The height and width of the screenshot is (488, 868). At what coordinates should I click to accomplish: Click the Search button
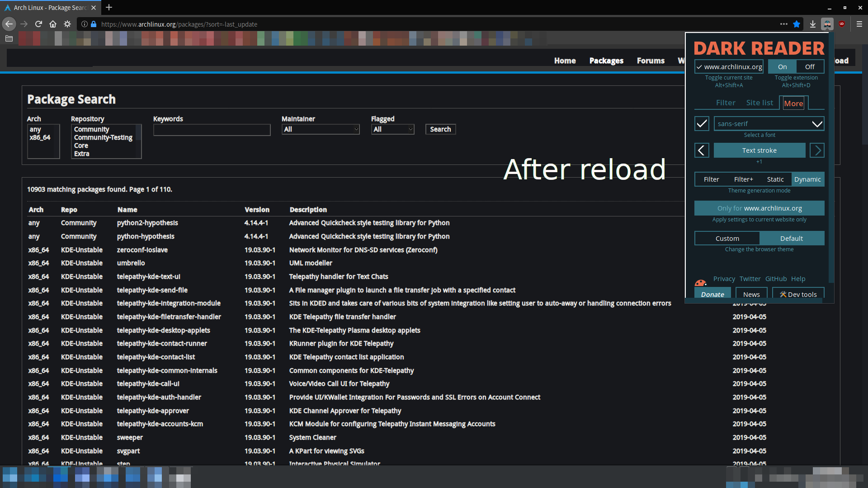click(x=440, y=129)
